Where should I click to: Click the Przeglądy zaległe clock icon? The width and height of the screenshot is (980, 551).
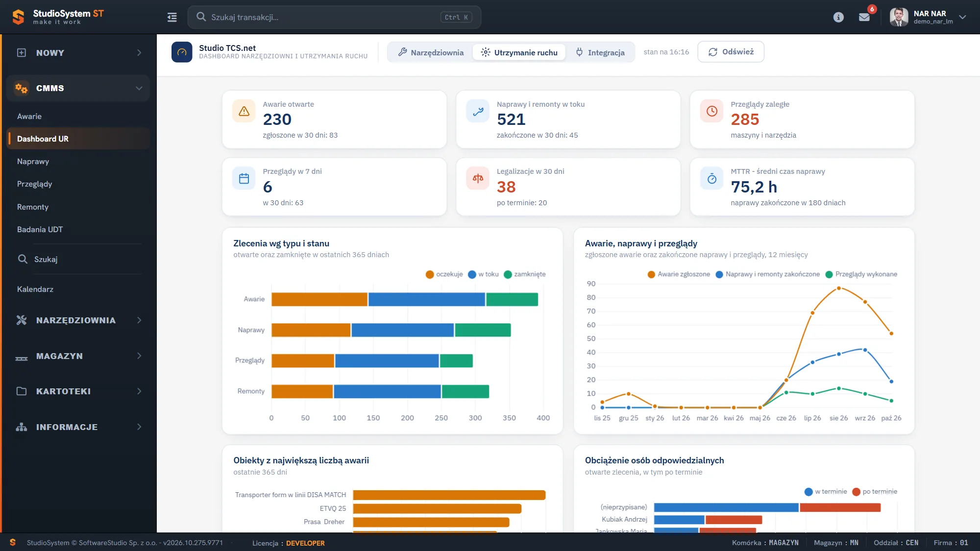point(712,111)
